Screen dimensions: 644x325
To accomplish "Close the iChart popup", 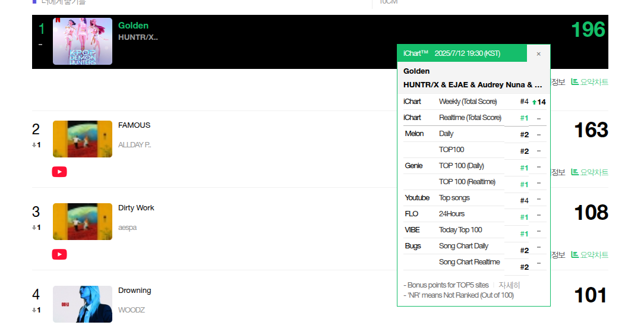I will pyautogui.click(x=538, y=54).
